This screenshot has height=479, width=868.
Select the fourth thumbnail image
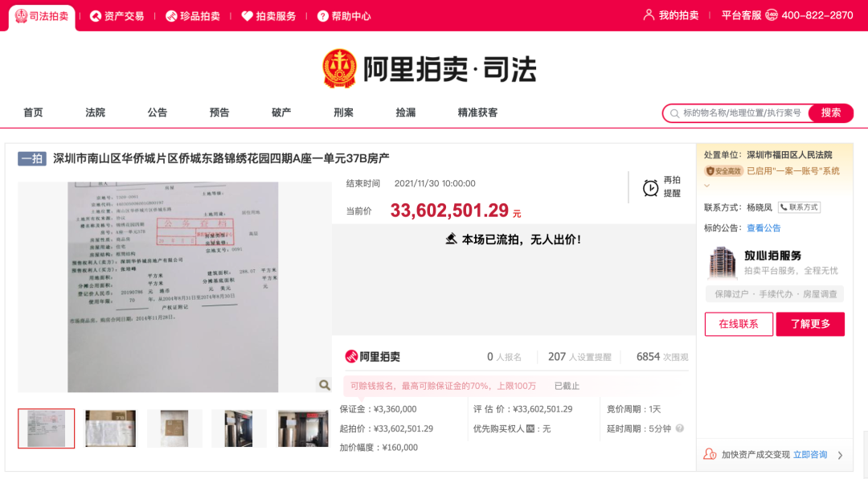tap(239, 428)
